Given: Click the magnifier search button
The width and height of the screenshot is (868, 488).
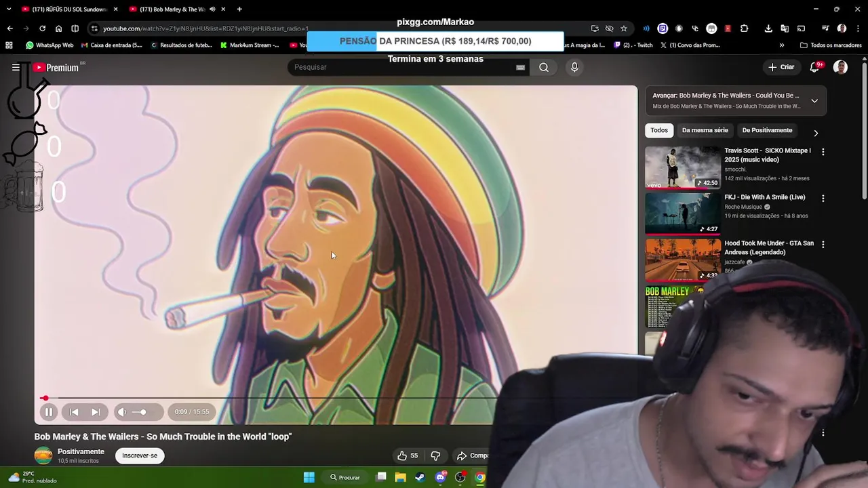Looking at the screenshot, I should pos(544,67).
